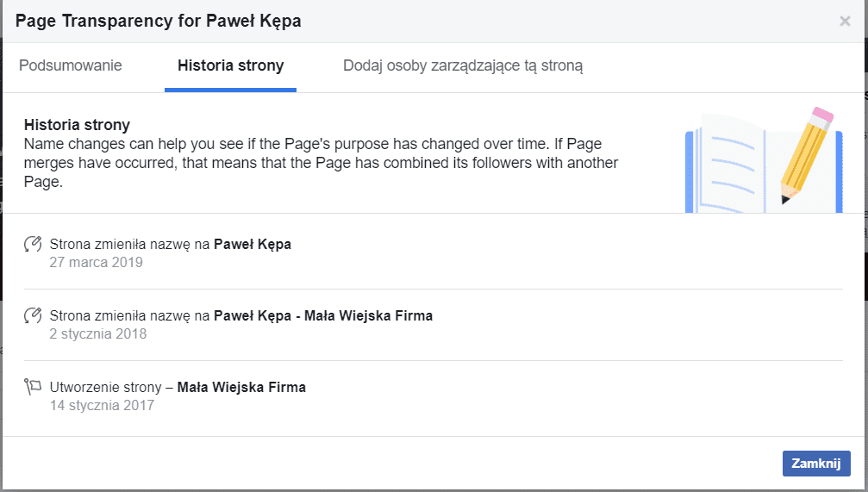Viewport: 868px width, 492px height.
Task: Click the book and pencil illustration
Action: coord(762,159)
